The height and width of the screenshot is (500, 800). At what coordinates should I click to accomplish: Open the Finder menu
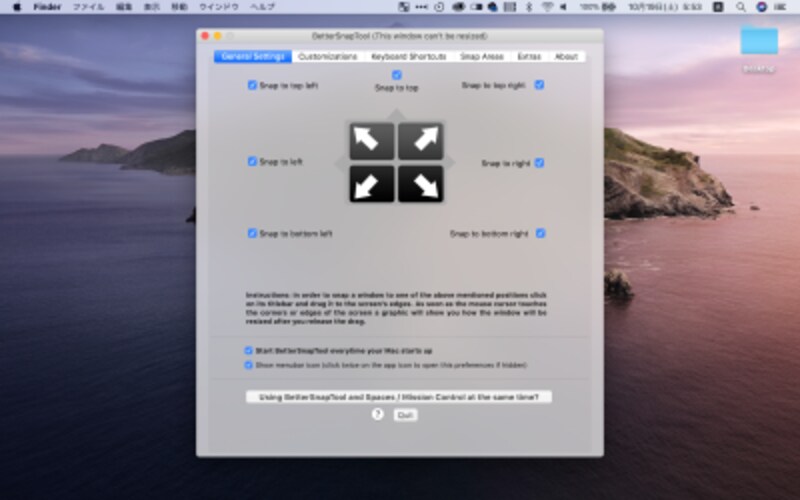tap(47, 7)
